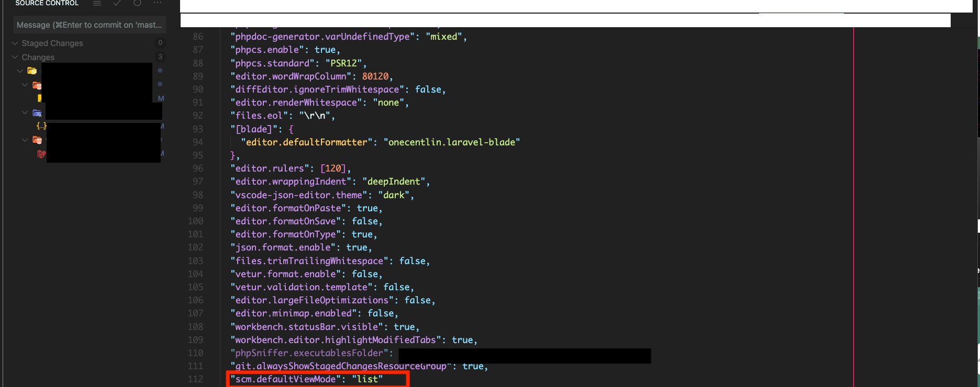Click "files.trimTrailingWhitespace" key
This screenshot has height=387, width=980.
(309, 261)
